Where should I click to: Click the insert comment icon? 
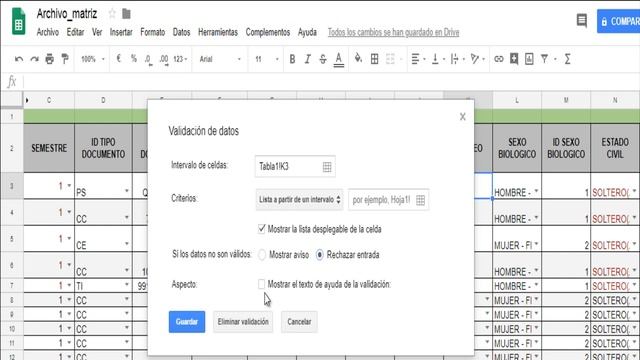click(514, 59)
